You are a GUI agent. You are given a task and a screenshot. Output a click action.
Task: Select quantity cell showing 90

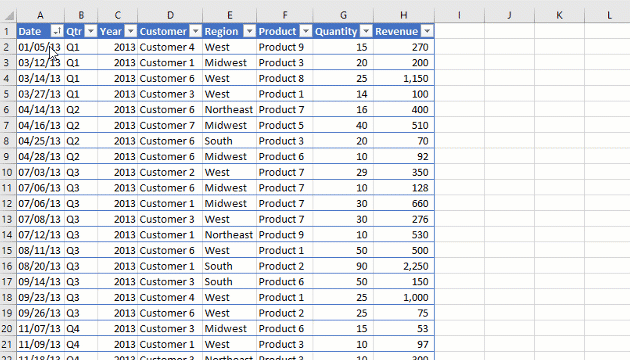[343, 266]
